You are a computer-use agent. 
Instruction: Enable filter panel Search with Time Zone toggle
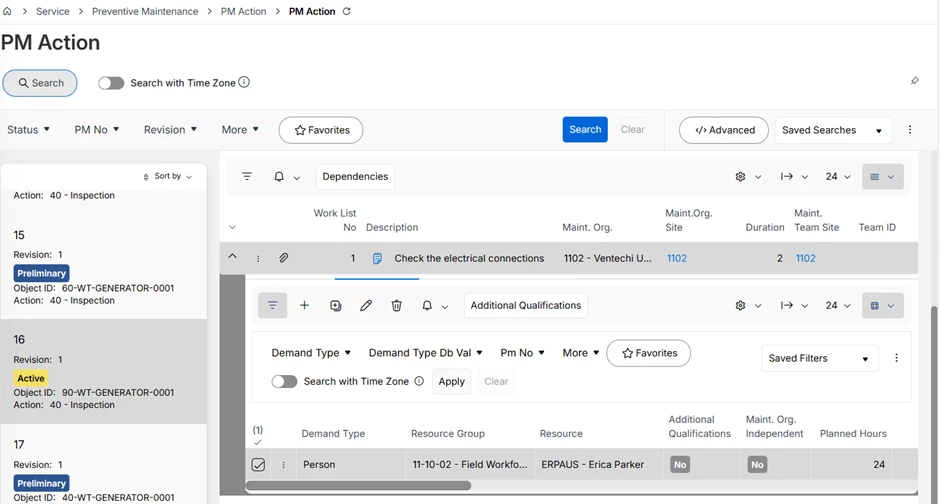pyautogui.click(x=284, y=381)
